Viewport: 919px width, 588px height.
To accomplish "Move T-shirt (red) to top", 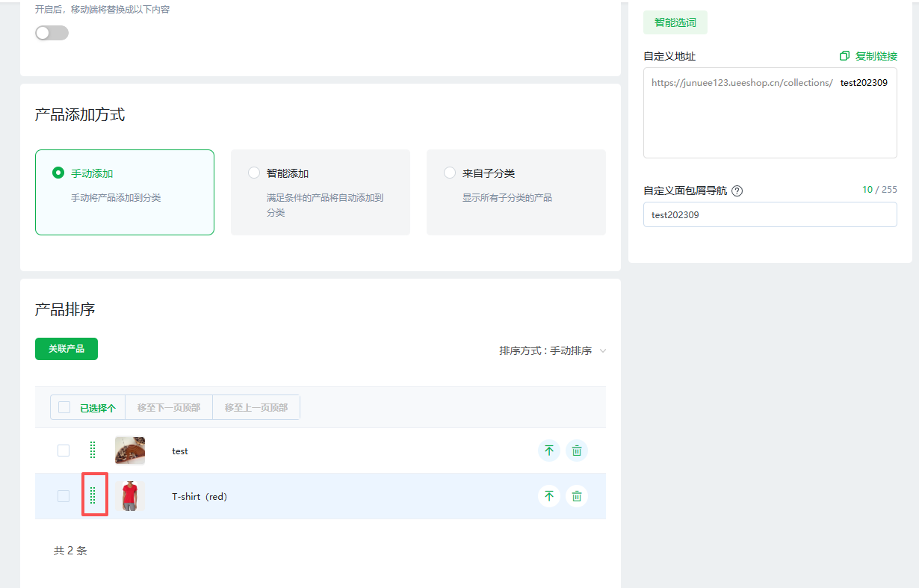I will tap(549, 496).
